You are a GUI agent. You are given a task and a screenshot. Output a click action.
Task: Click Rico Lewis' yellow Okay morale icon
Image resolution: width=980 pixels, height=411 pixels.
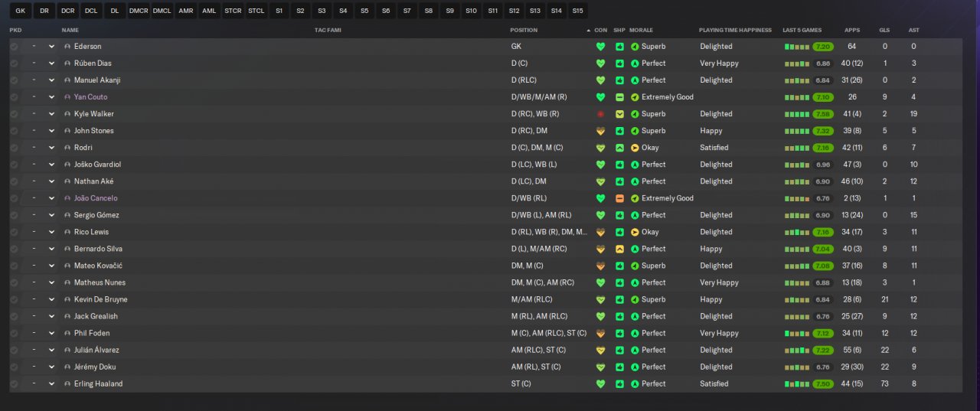click(635, 232)
